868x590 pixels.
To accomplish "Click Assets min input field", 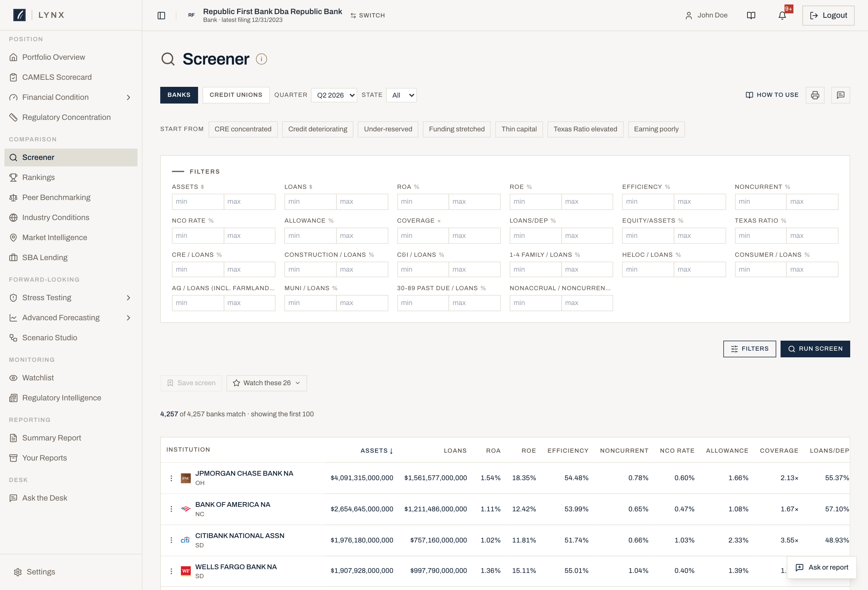I will pyautogui.click(x=198, y=201).
